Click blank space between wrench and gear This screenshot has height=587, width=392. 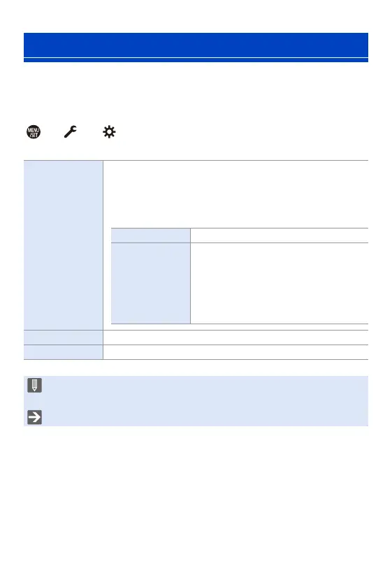point(90,132)
